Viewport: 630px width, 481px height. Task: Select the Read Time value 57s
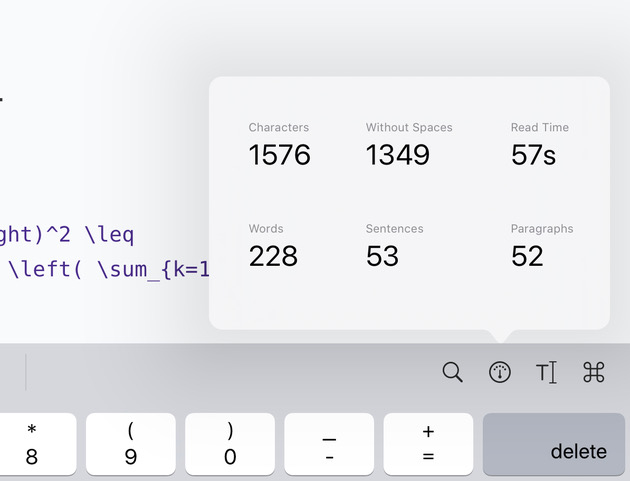(534, 155)
